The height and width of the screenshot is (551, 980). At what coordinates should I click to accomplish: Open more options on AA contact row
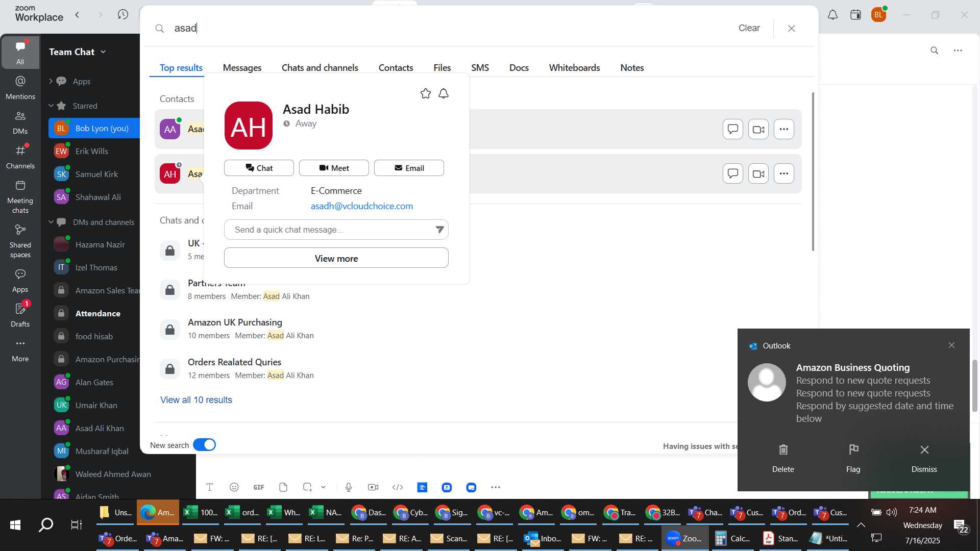(784, 129)
